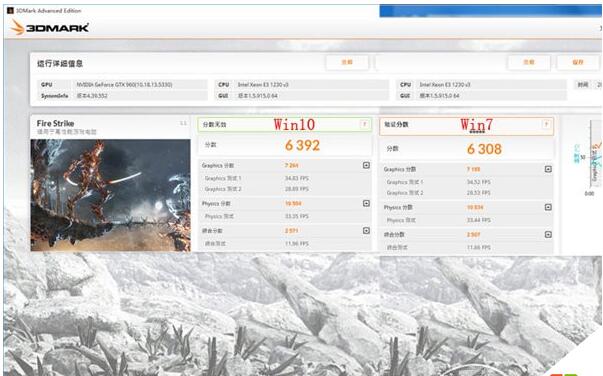Expand the Physics score row showing 33.35 FPS
Screen dimensions: 603x376
coord(366,203)
